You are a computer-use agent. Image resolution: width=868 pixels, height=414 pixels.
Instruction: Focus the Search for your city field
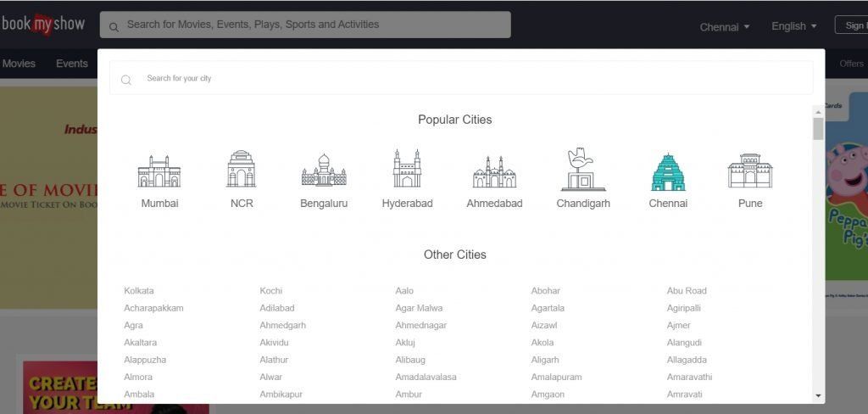click(x=461, y=78)
